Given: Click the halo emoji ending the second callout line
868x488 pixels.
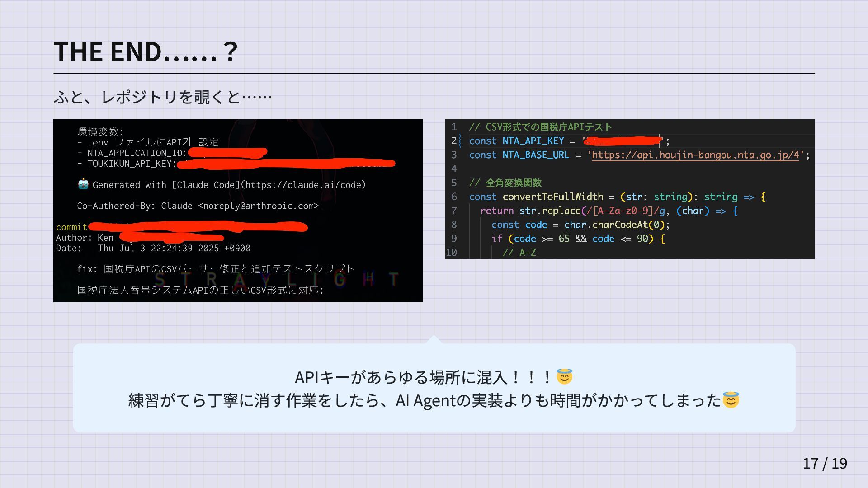Looking at the screenshot, I should pos(731,399).
